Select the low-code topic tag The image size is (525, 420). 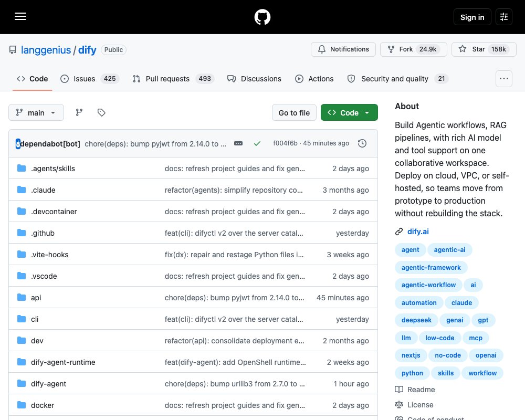click(x=439, y=338)
